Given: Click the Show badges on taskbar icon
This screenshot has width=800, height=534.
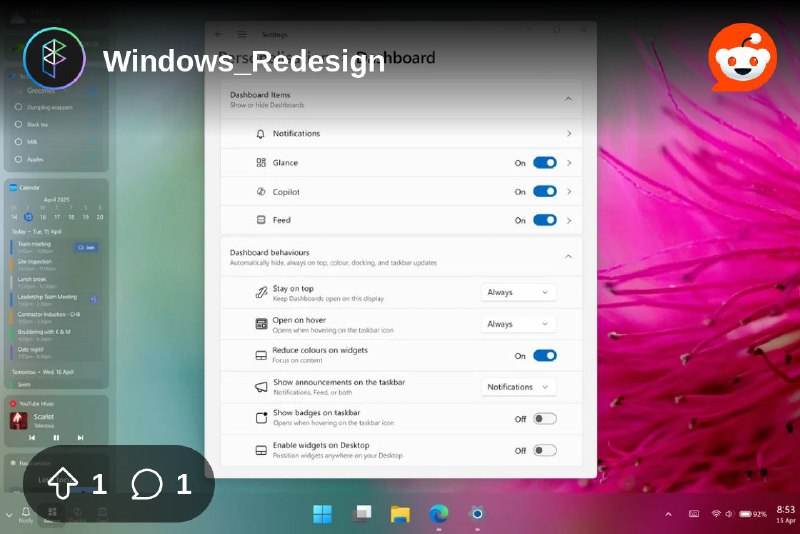Looking at the screenshot, I should point(261,418).
